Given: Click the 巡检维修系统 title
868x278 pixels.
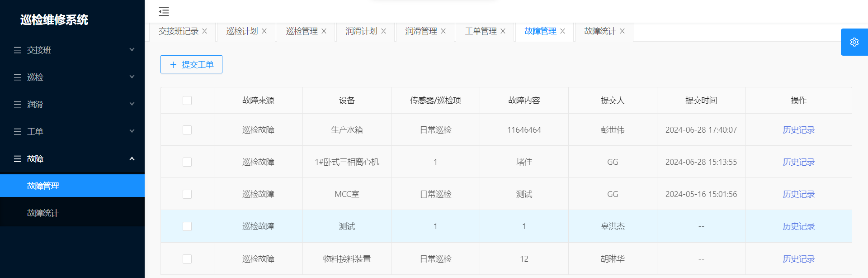Looking at the screenshot, I should tap(54, 20).
